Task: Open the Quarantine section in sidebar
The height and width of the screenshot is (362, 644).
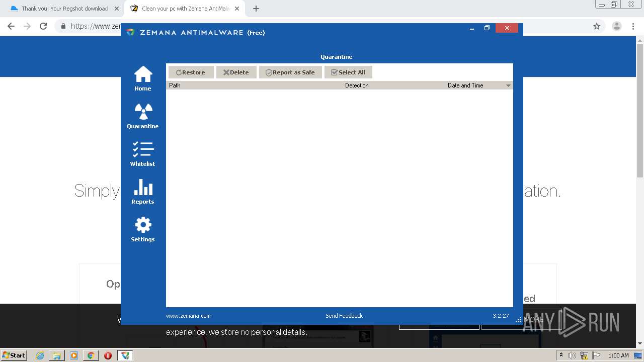Action: 143,117
